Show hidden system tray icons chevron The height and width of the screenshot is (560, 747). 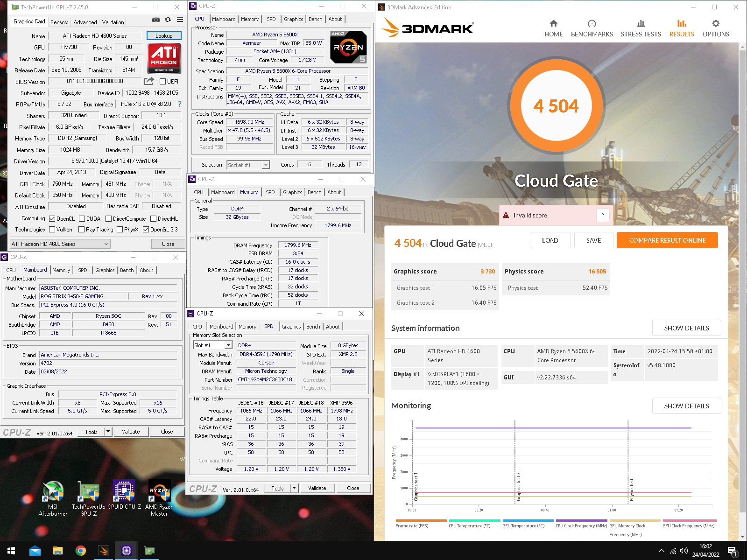pyautogui.click(x=661, y=551)
